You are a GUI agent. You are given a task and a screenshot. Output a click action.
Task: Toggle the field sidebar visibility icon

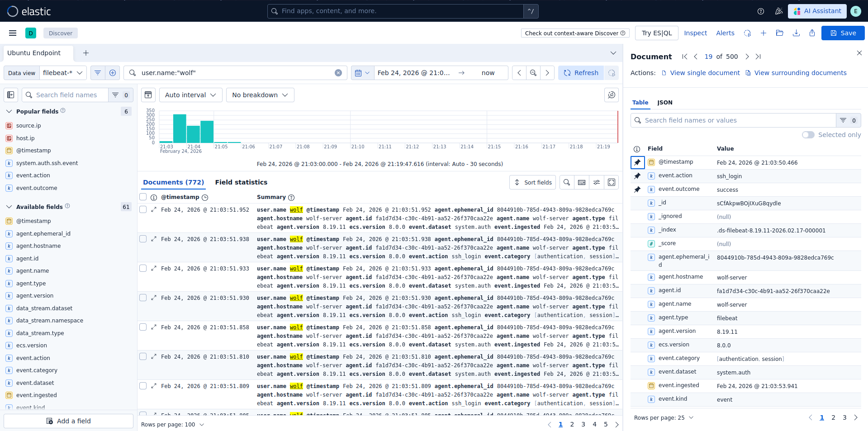[x=11, y=95]
